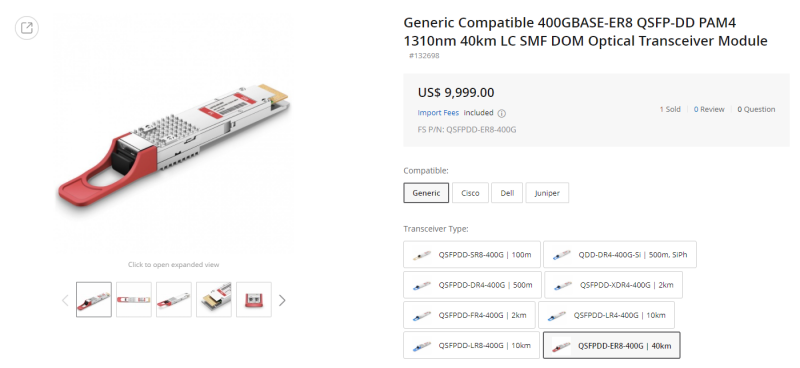Choose Cisco compatibility option
This screenshot has width=800, height=368.
[x=470, y=193]
